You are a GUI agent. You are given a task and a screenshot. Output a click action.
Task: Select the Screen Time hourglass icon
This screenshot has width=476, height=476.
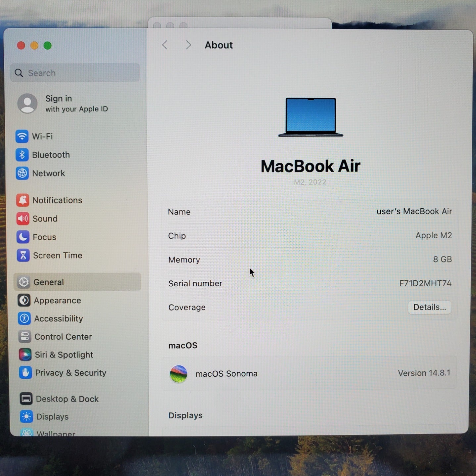[x=23, y=255]
